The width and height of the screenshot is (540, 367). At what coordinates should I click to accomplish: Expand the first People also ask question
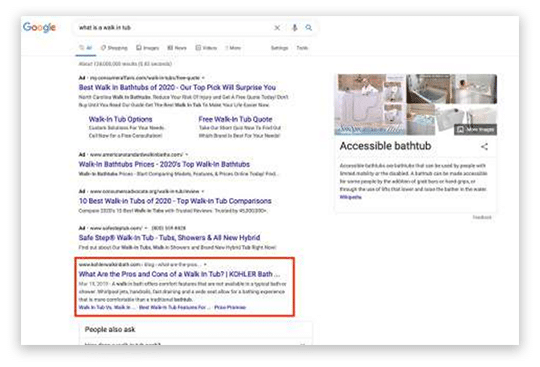pyautogui.click(x=195, y=343)
